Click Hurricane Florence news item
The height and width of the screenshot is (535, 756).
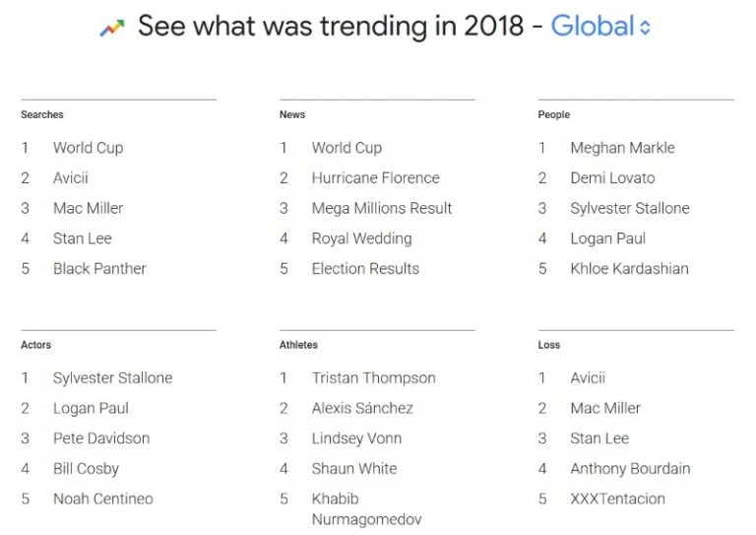tap(376, 178)
